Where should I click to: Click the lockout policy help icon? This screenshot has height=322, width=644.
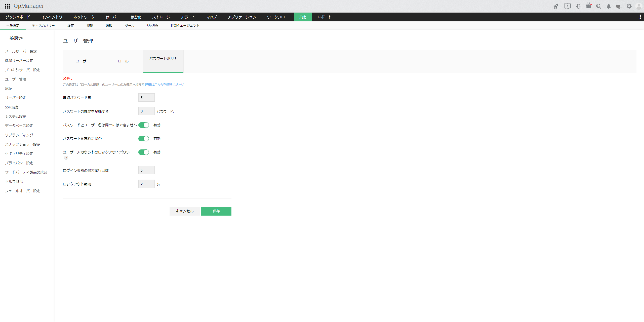pos(66,158)
